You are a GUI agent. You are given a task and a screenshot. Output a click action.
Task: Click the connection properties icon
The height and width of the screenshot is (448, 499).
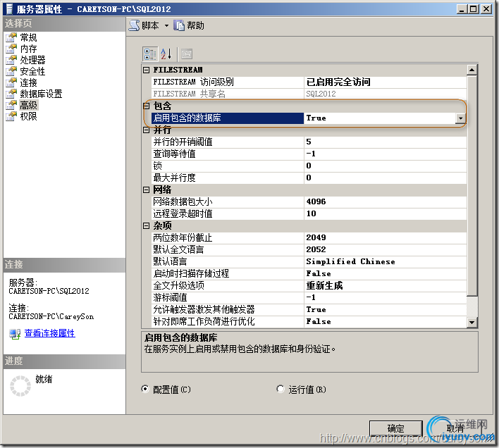[x=15, y=334]
